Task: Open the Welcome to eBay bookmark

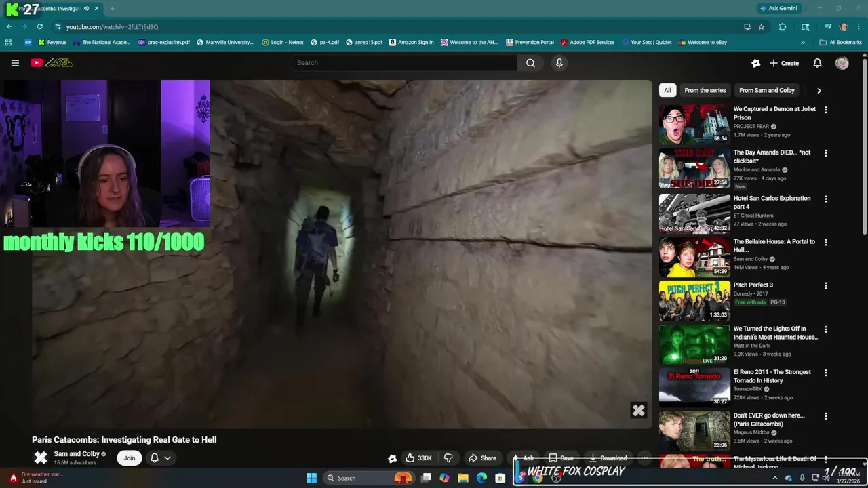Action: pos(703,42)
